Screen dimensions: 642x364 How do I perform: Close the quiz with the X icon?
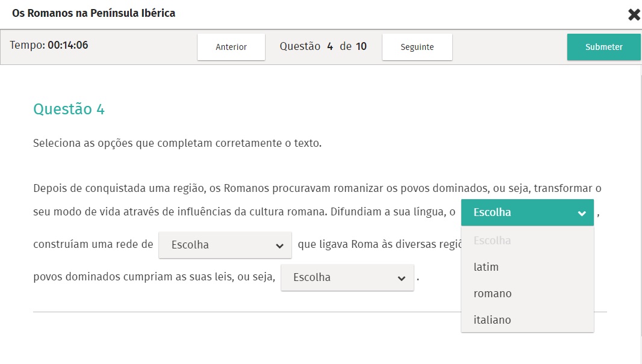pyautogui.click(x=634, y=14)
